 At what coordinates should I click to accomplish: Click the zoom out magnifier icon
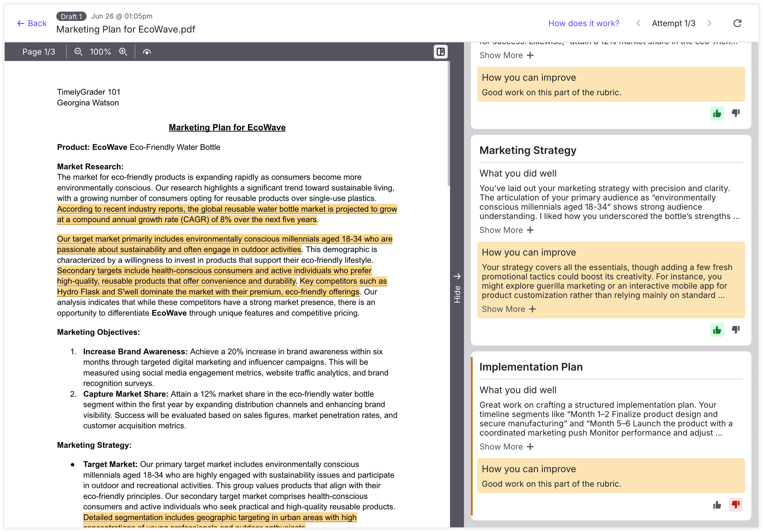point(78,52)
